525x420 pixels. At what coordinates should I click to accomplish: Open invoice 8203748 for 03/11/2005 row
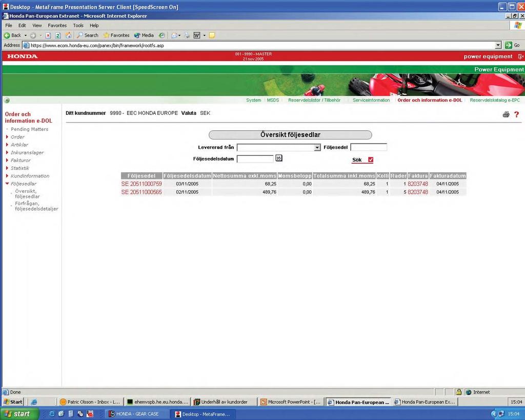point(418,184)
